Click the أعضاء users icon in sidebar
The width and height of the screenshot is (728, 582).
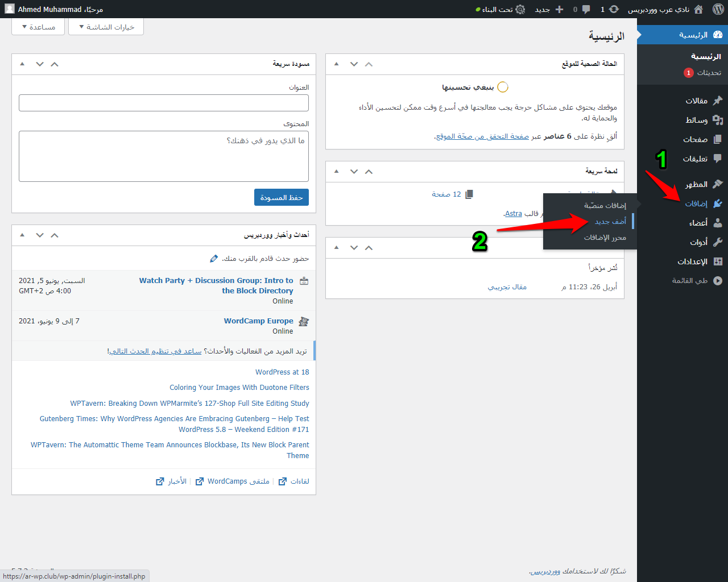pyautogui.click(x=718, y=223)
